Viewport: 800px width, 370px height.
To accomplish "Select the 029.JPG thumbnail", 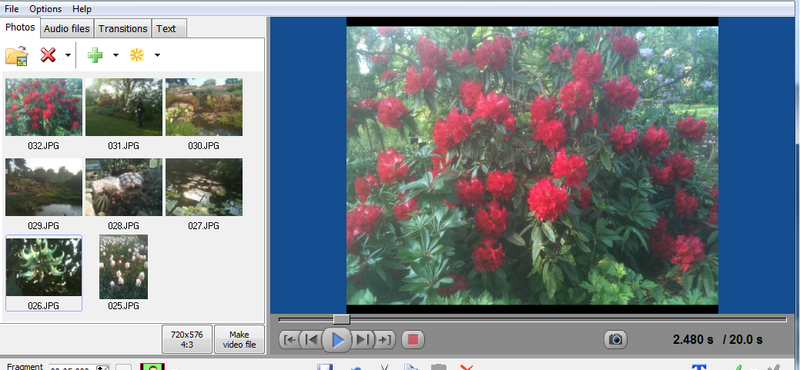I will pyautogui.click(x=43, y=187).
